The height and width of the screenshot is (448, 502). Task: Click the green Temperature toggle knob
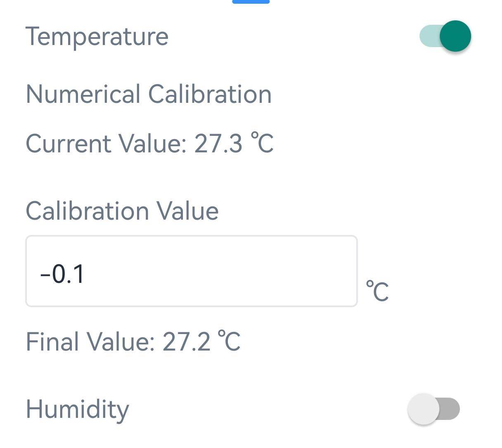[x=455, y=36]
